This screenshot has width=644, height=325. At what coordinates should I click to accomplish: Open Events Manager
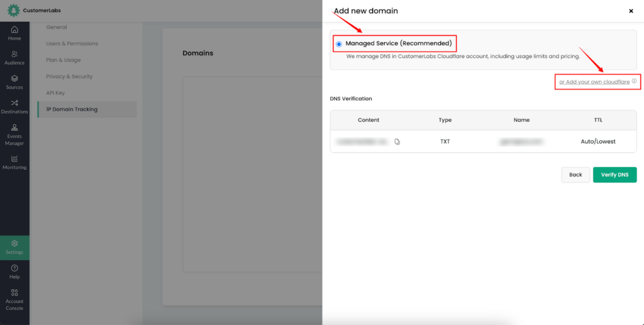click(x=14, y=135)
